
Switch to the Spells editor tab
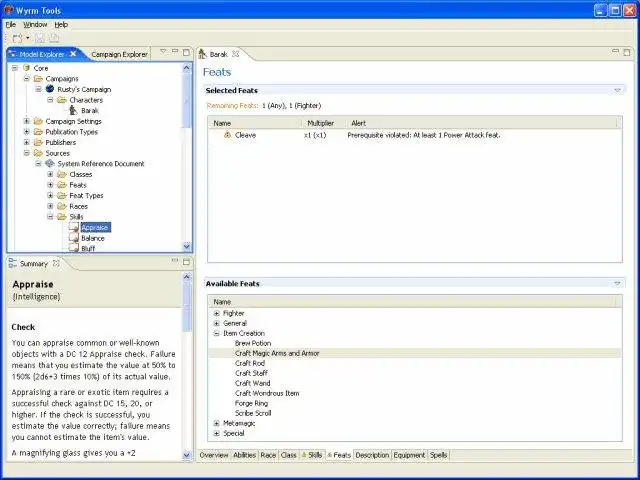click(x=438, y=455)
